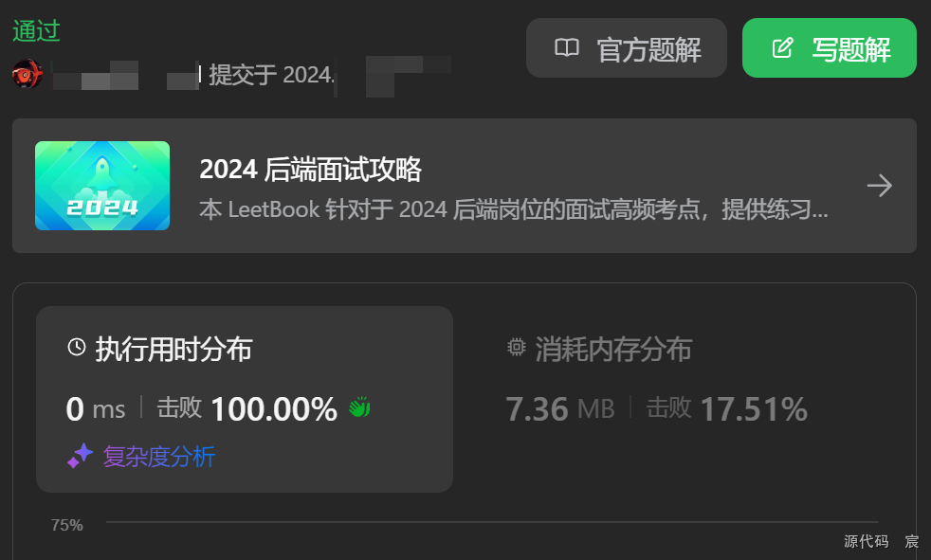Click the purple sparkle icon near 复杂度分析
Viewport: 931px width, 560px height.
pyautogui.click(x=81, y=456)
